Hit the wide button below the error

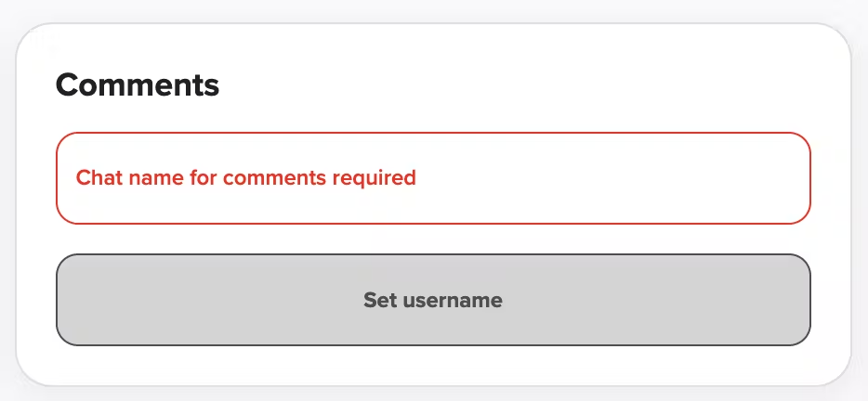point(433,300)
